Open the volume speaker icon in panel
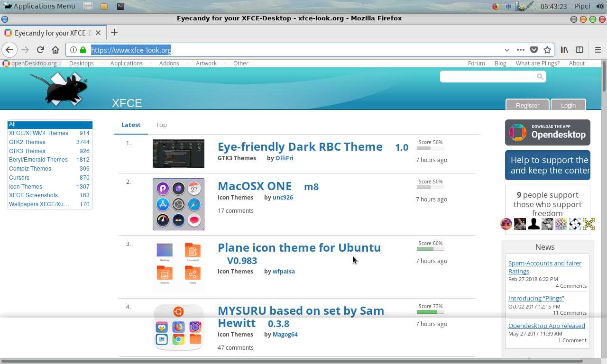This screenshot has width=607, height=364. [600, 6]
